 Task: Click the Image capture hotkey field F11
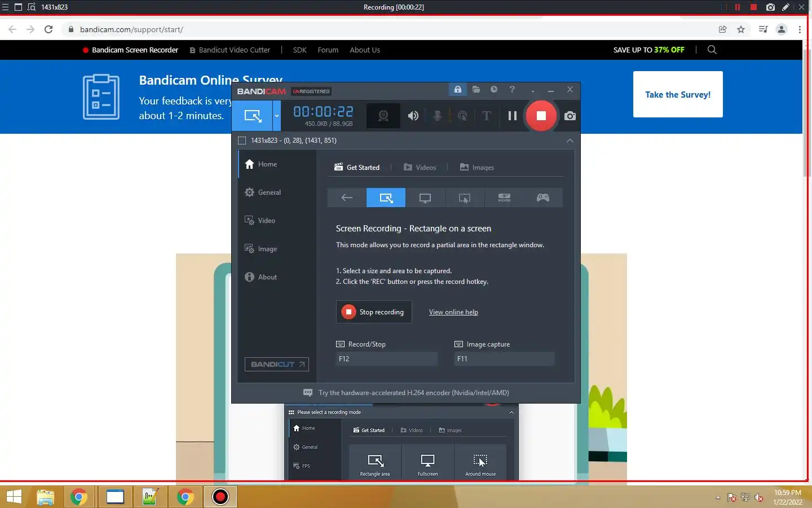tap(505, 359)
